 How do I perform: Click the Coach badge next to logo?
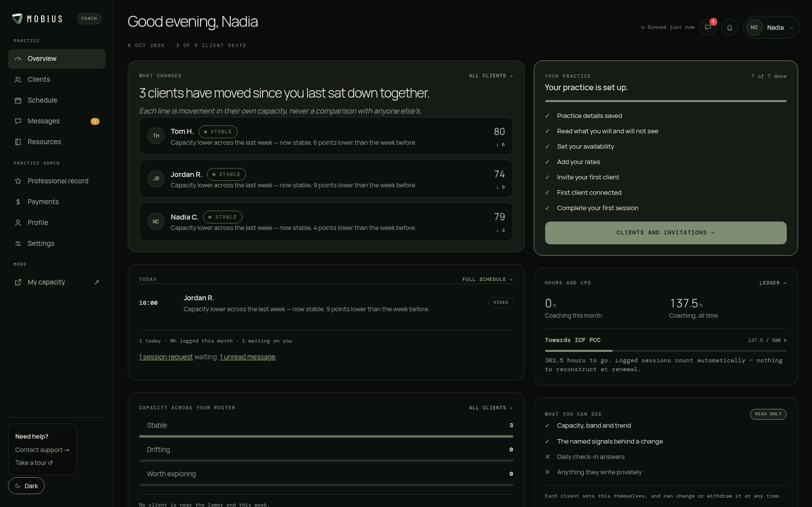click(89, 19)
